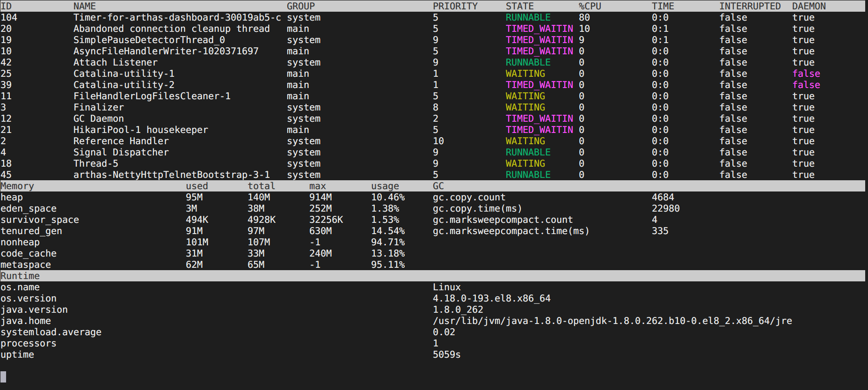Select the gc.copy.count value 4684
Image resolution: width=868 pixels, height=390 pixels.
[x=663, y=197]
